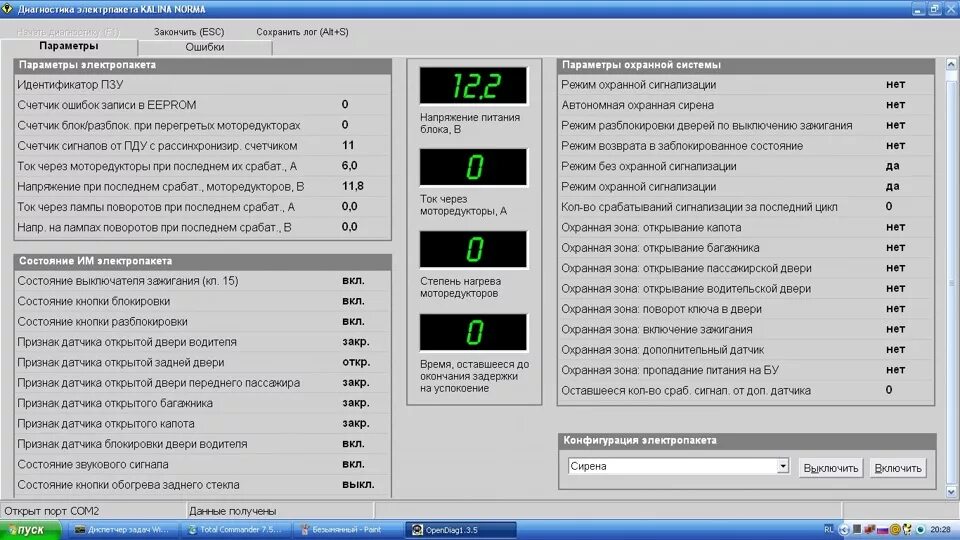Click the teal round tray icon
The image size is (960, 540).
pos(920,530)
